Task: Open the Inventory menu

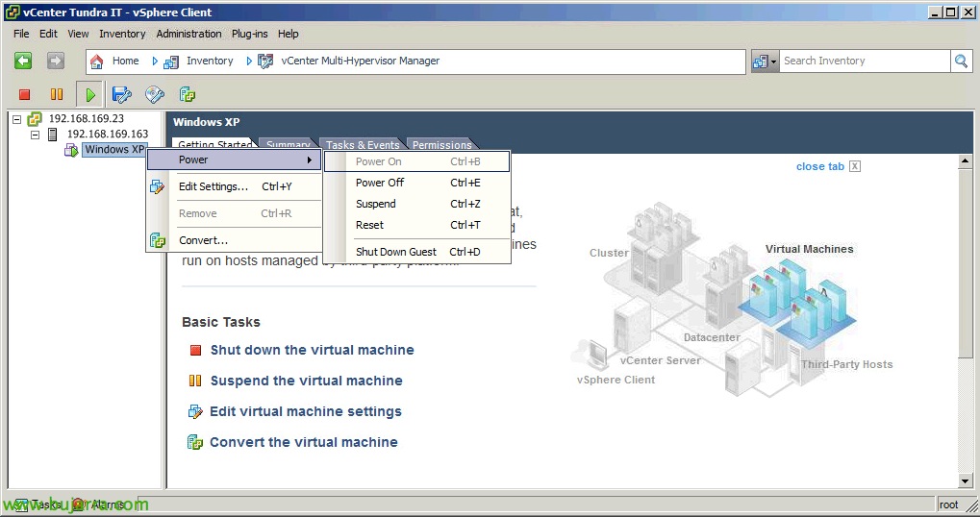Action: [122, 34]
